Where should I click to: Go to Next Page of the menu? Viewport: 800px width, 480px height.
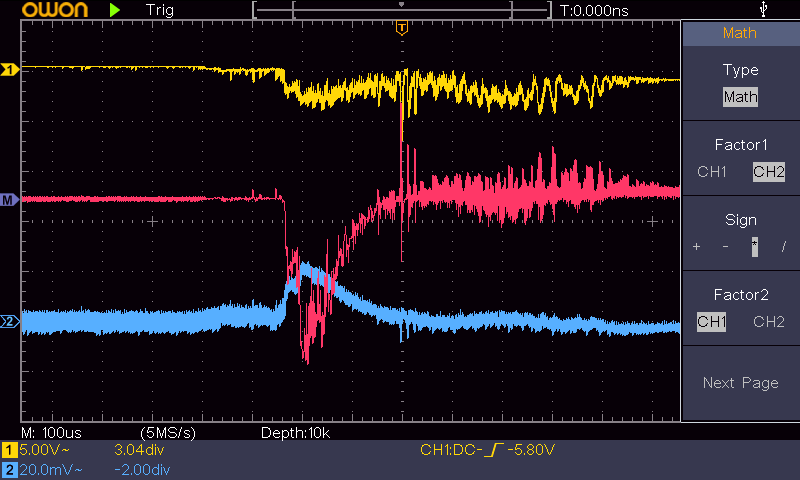pyautogui.click(x=740, y=383)
